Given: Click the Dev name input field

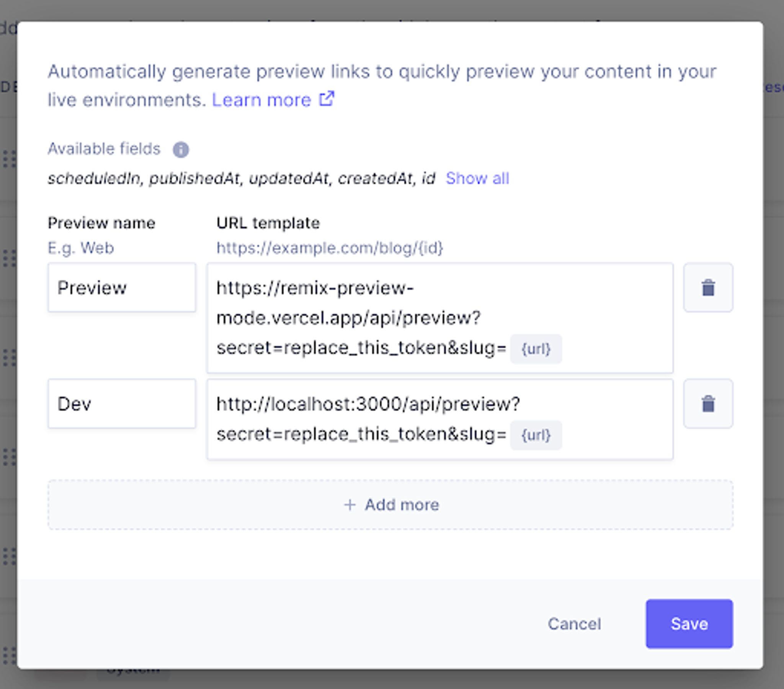Looking at the screenshot, I should (x=122, y=403).
